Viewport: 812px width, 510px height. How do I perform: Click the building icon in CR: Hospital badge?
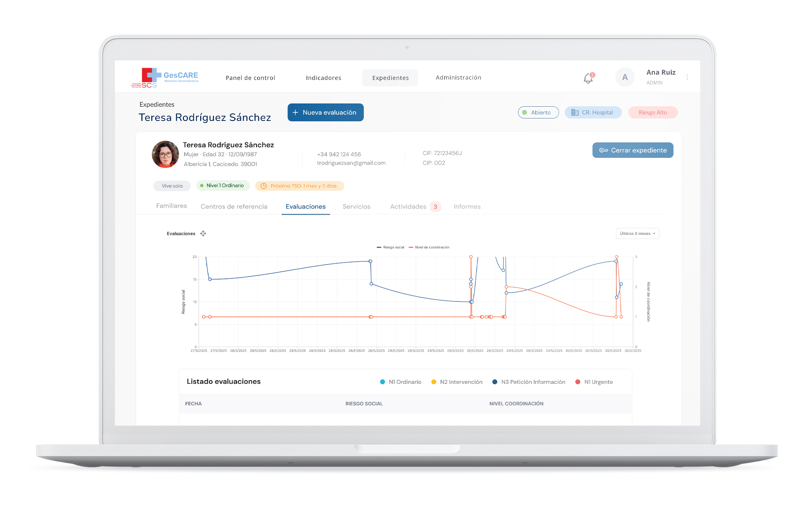pos(575,112)
